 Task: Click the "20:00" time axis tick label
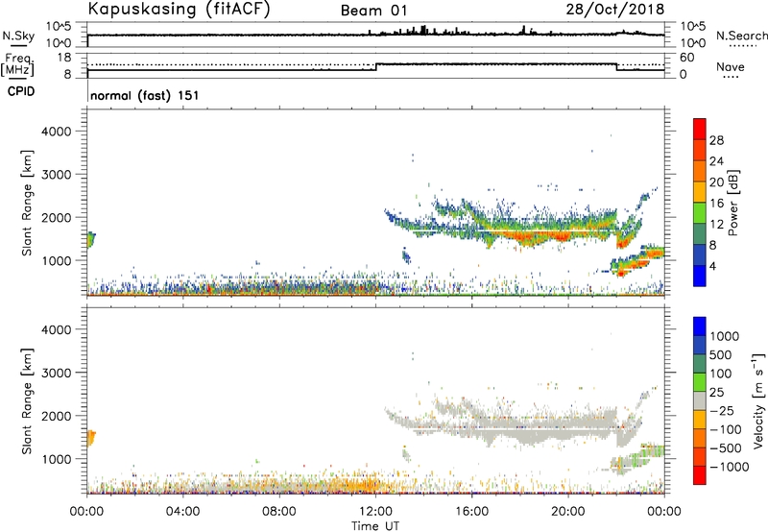pos(568,512)
